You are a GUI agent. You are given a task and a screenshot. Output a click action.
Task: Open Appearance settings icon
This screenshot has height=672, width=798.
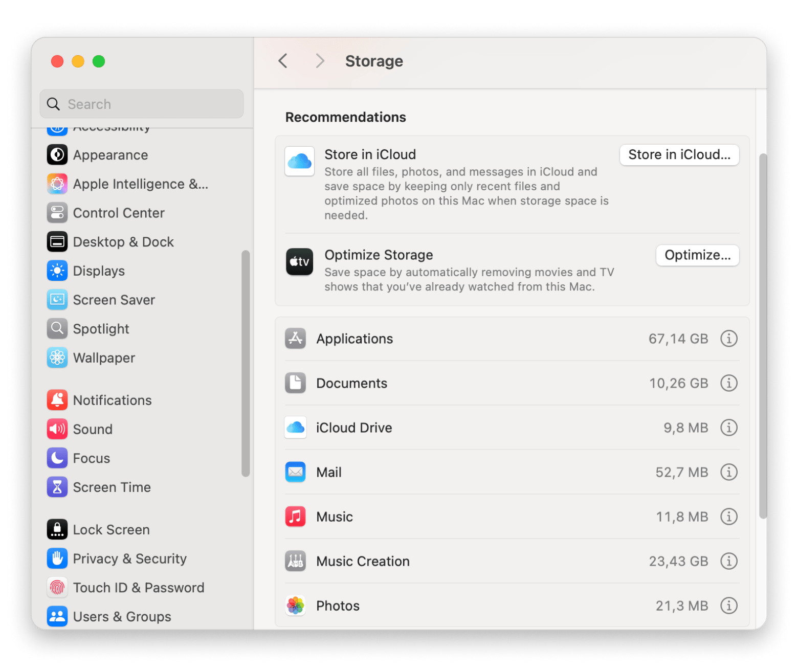coord(57,155)
